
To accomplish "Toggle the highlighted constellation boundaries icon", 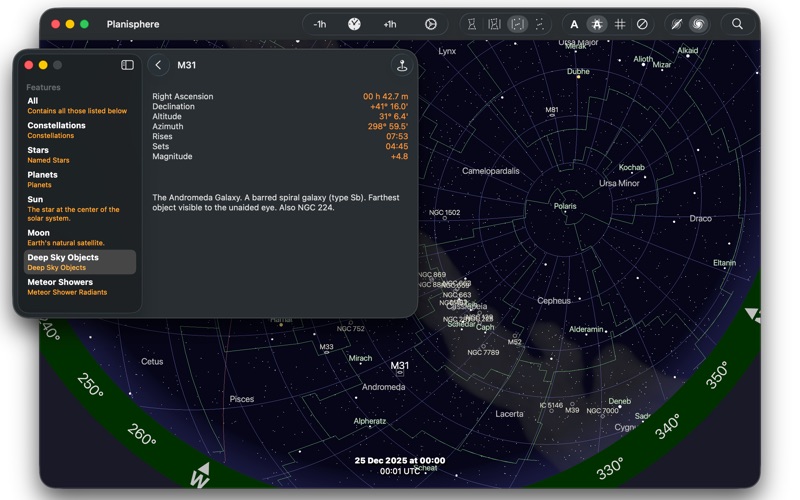I will [517, 24].
